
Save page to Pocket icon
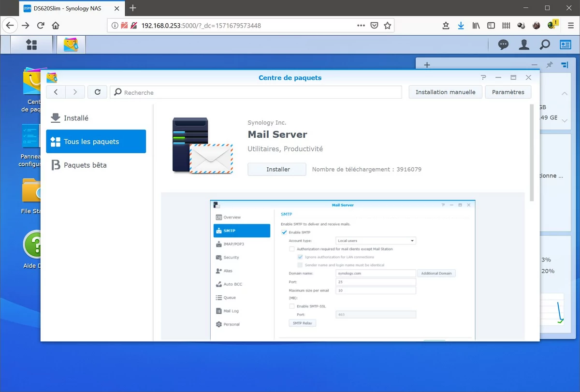[x=374, y=26]
